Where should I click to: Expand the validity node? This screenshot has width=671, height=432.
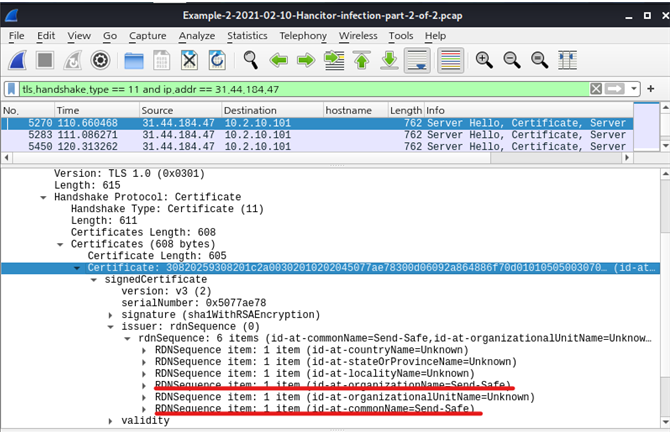[110, 421]
